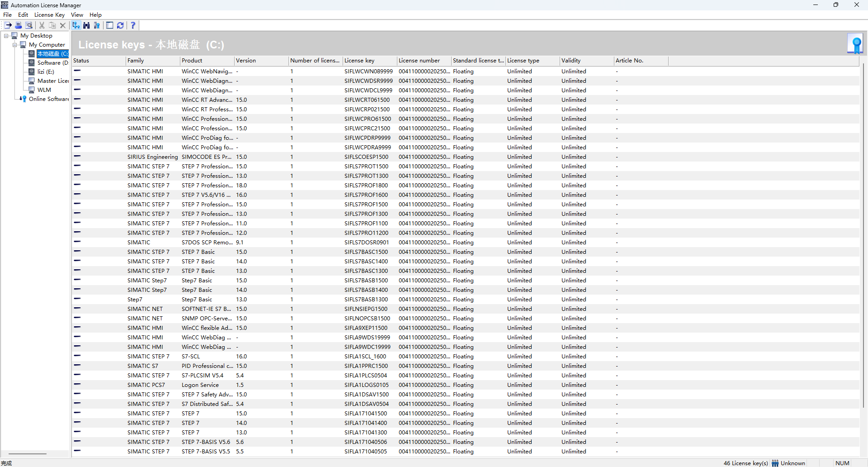This screenshot has height=467, width=868.
Task: Click the Delete license key icon
Action: (x=63, y=25)
